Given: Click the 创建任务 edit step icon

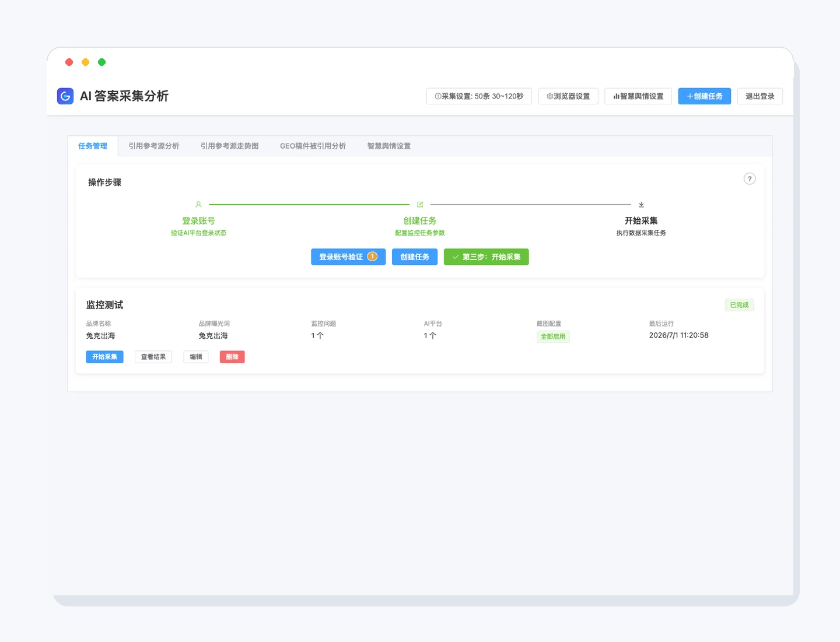Looking at the screenshot, I should pyautogui.click(x=420, y=205).
